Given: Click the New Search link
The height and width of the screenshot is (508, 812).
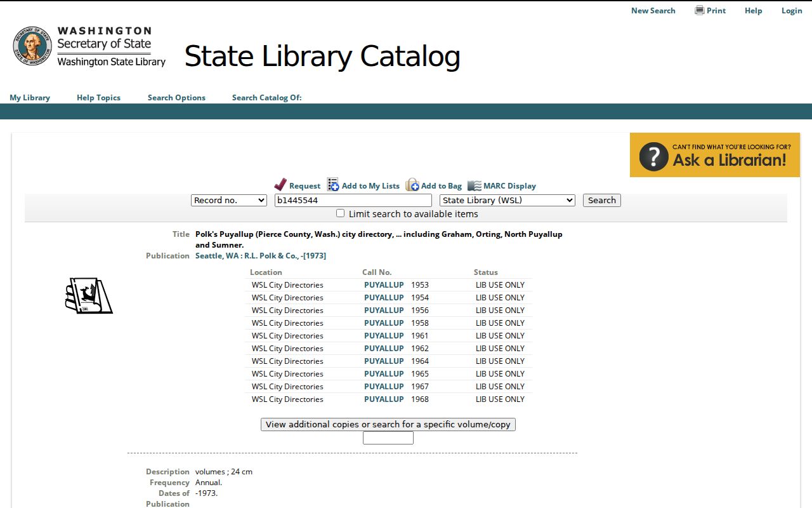Looking at the screenshot, I should coord(653,11).
